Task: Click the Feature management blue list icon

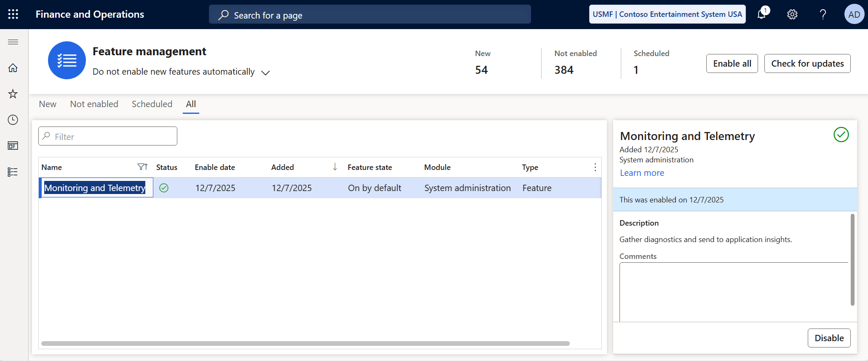Action: 67,60
